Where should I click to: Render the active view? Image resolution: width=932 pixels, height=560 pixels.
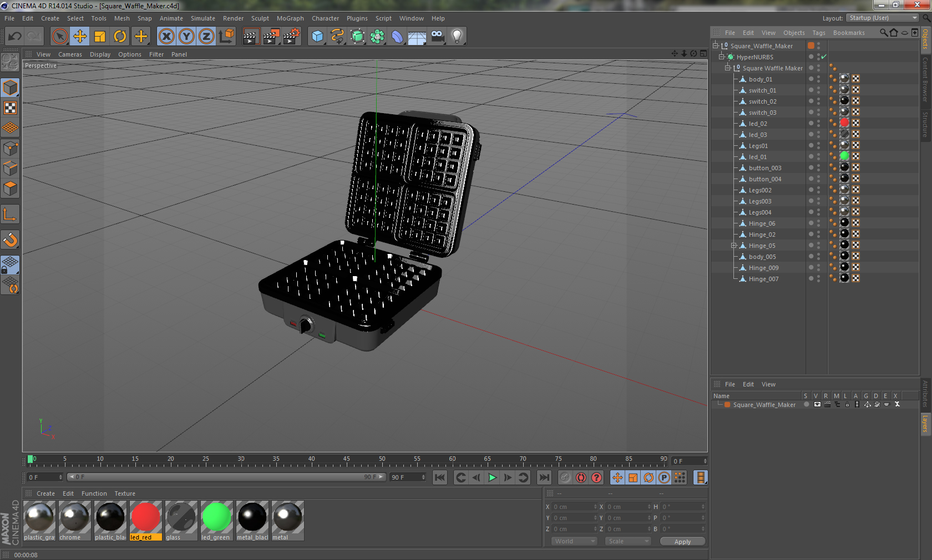coord(251,37)
